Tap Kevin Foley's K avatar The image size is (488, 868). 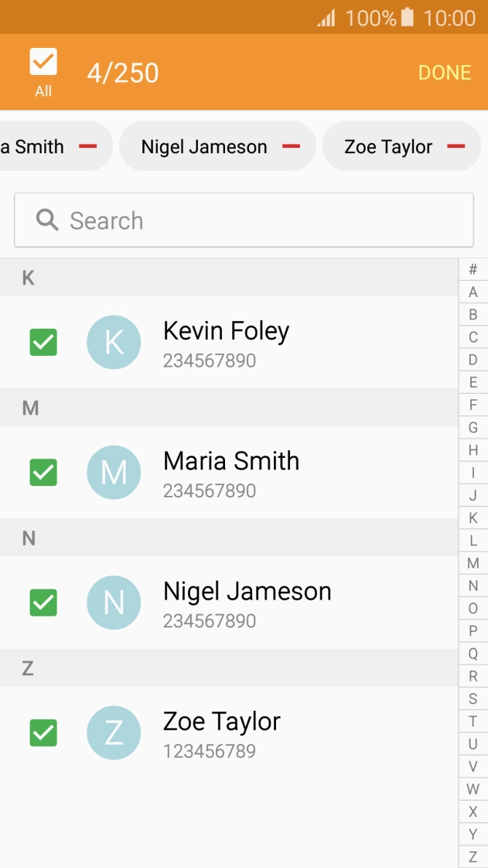pyautogui.click(x=114, y=342)
